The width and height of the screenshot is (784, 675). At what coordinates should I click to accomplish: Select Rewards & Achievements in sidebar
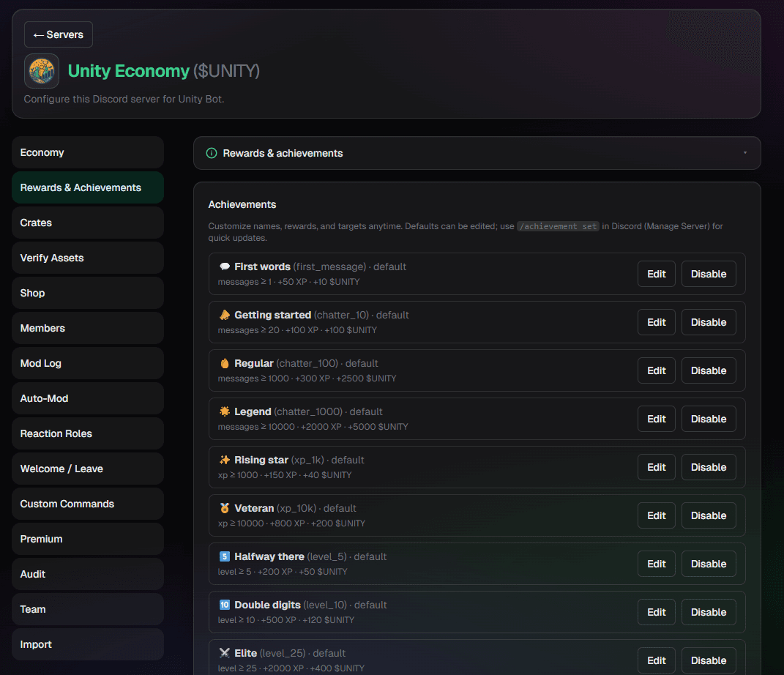88,187
